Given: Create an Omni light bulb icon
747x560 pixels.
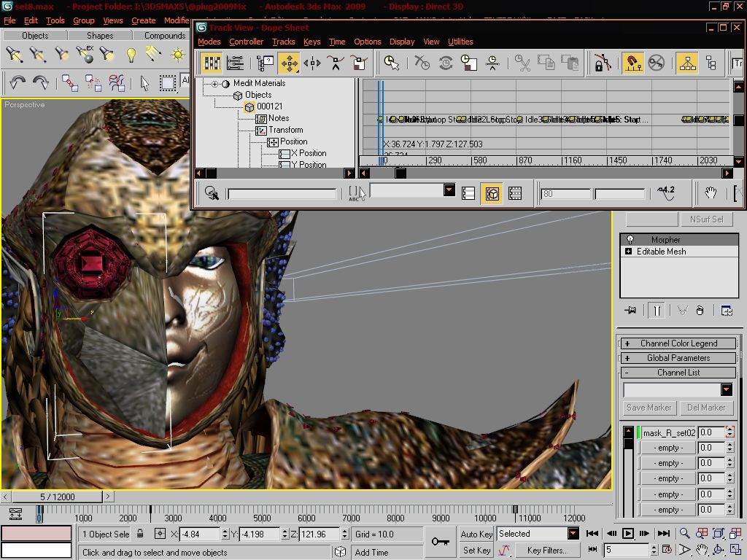Looking at the screenshot, I should 131,55.
